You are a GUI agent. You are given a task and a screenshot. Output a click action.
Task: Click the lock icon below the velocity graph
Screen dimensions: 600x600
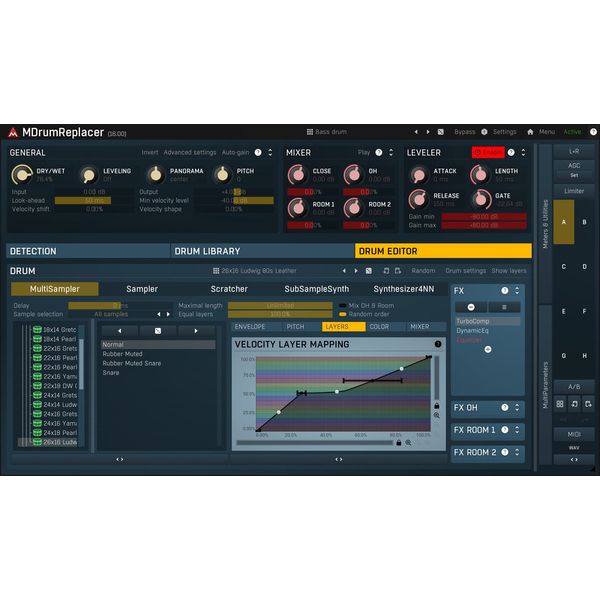(x=399, y=443)
